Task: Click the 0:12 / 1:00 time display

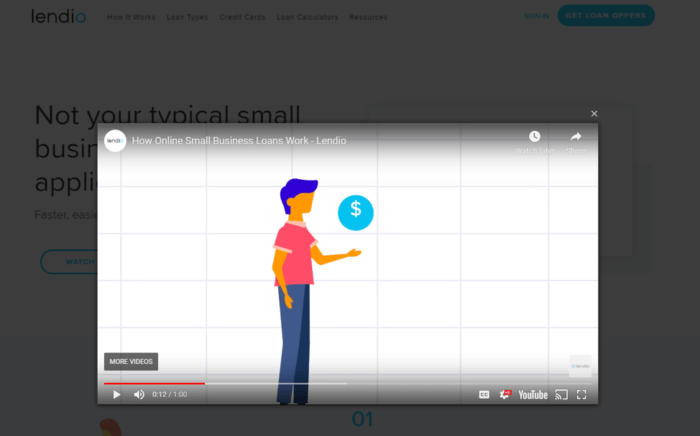Action: (x=170, y=394)
